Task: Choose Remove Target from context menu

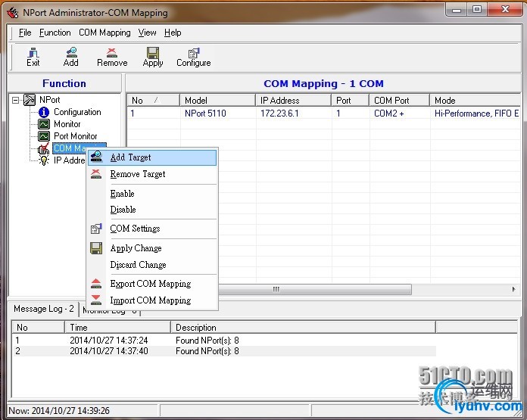Action: 152,174
